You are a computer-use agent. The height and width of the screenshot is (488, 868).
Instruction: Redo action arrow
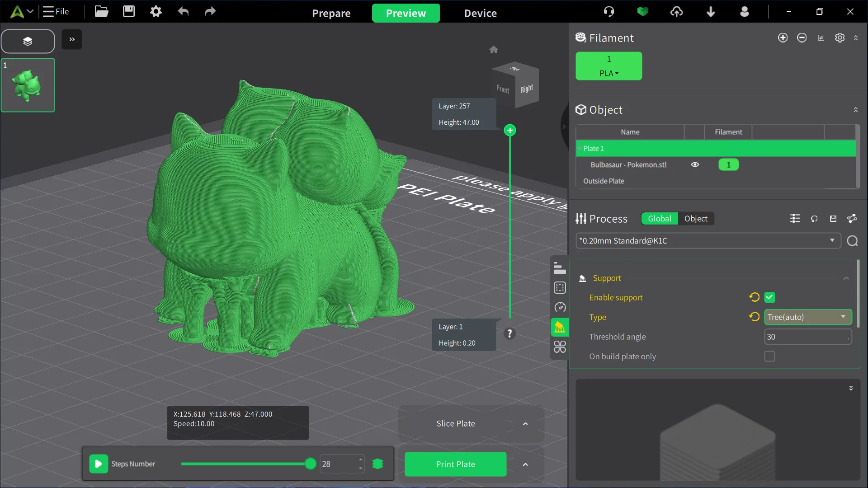pos(210,11)
